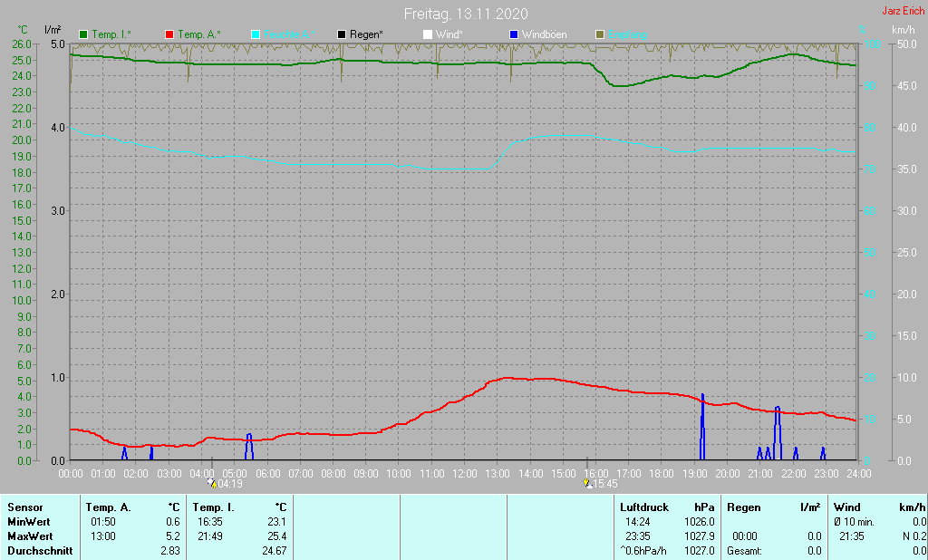Click the pressure time 23:35
This screenshot has height=560, width=928.
pyautogui.click(x=637, y=536)
